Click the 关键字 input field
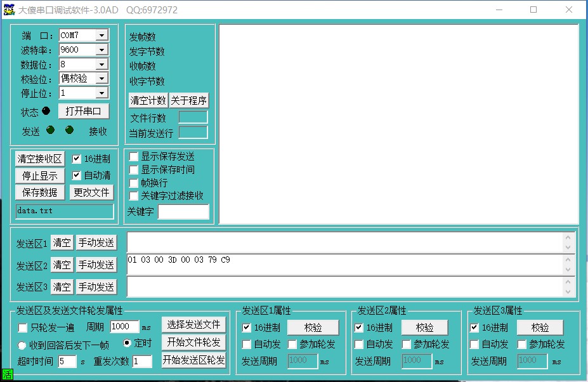 point(183,212)
